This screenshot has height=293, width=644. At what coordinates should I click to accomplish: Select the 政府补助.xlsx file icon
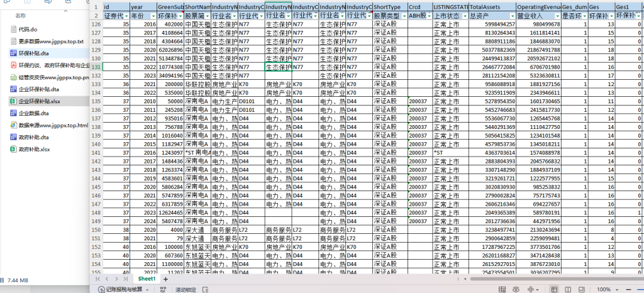[14, 150]
